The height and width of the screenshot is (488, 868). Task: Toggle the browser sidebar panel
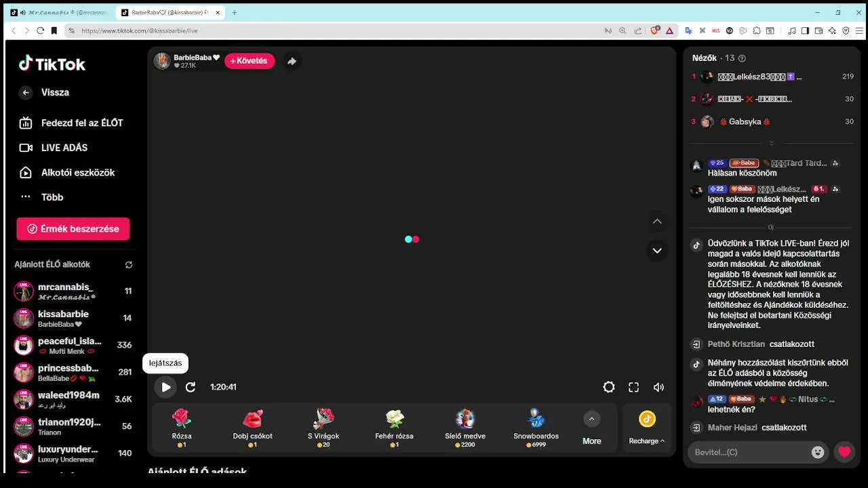coord(805,30)
